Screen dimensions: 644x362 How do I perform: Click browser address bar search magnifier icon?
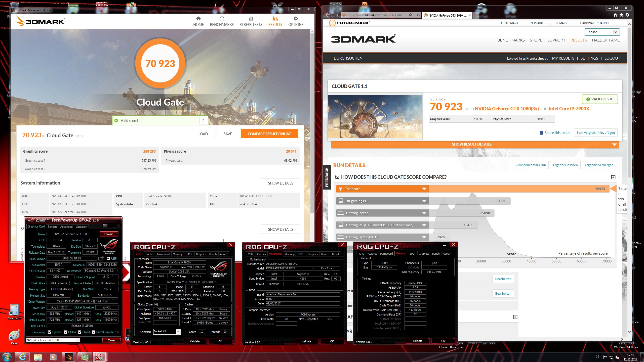coord(410,15)
